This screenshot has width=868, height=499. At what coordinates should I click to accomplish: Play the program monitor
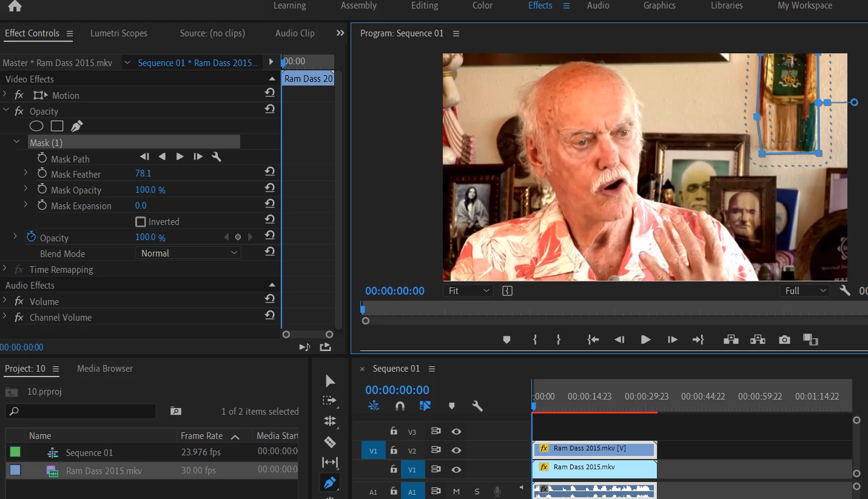[x=645, y=340]
